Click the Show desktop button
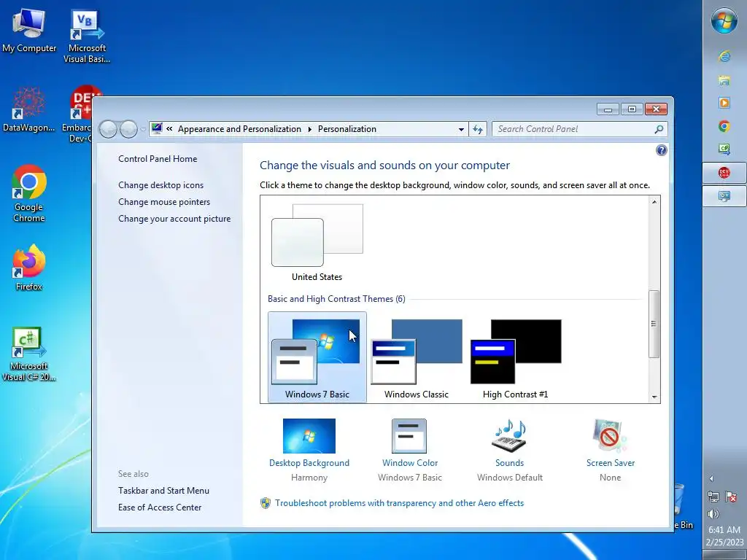The height and width of the screenshot is (560, 747). 724,555
